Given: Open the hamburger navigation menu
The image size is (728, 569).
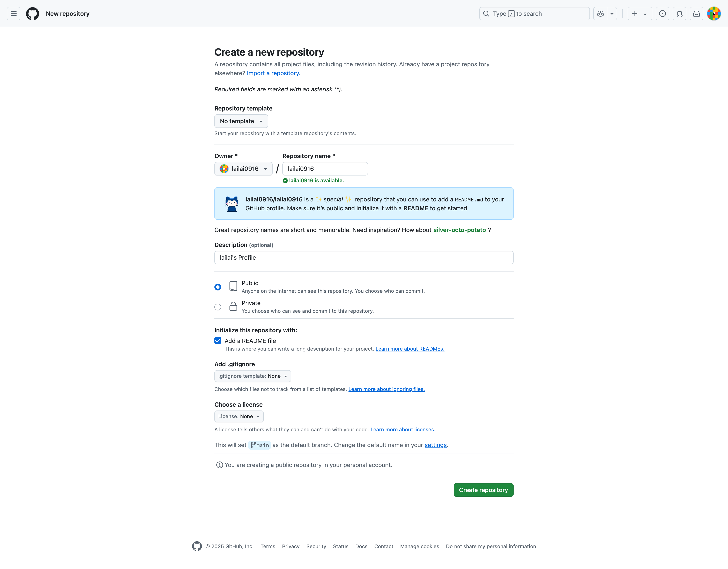Looking at the screenshot, I should pos(13,14).
